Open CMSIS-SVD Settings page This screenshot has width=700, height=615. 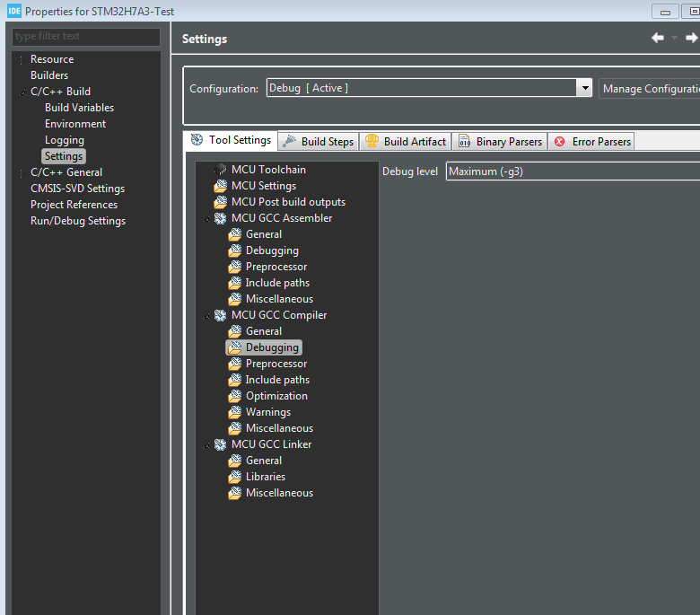tap(78, 189)
